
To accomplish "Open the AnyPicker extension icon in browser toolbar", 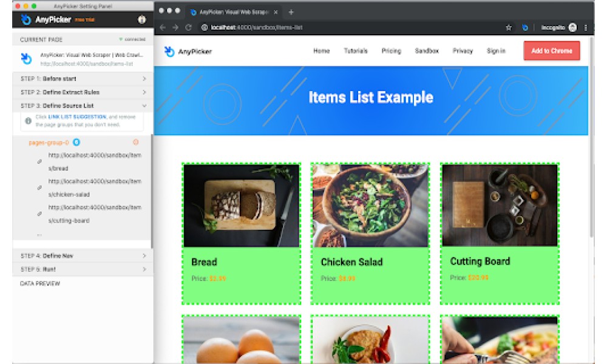I will [524, 27].
